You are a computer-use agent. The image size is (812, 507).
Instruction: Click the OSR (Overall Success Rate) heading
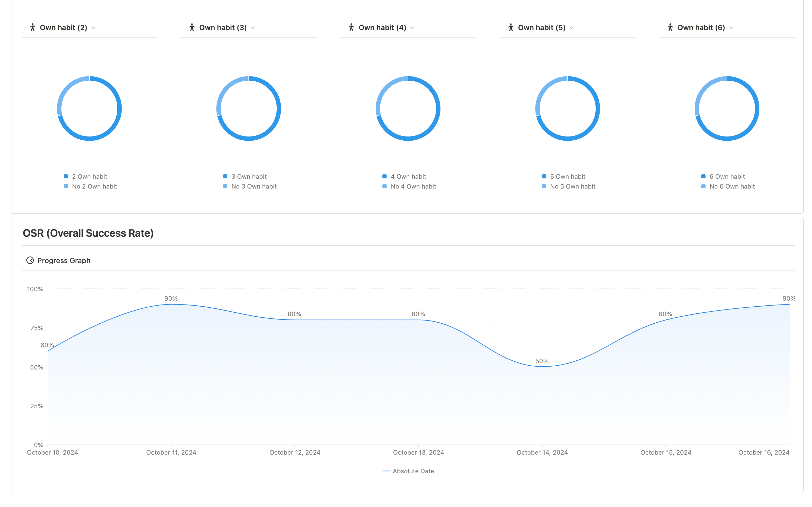[x=88, y=233]
